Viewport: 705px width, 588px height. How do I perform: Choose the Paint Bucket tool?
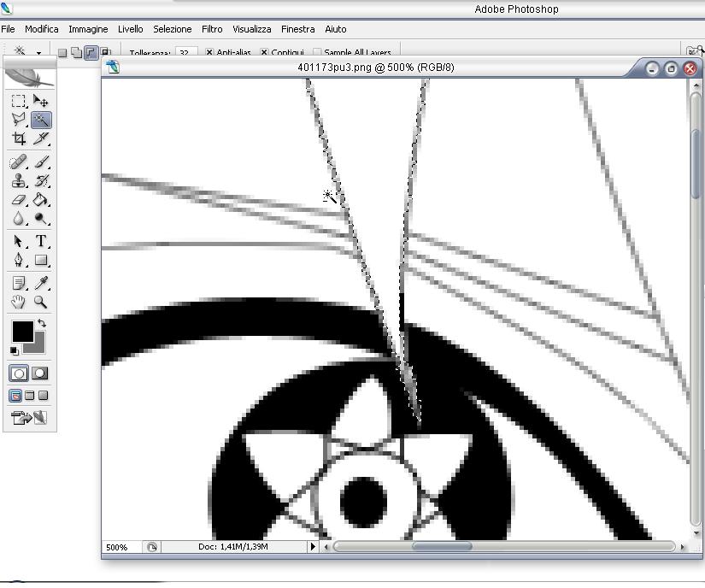[x=40, y=200]
